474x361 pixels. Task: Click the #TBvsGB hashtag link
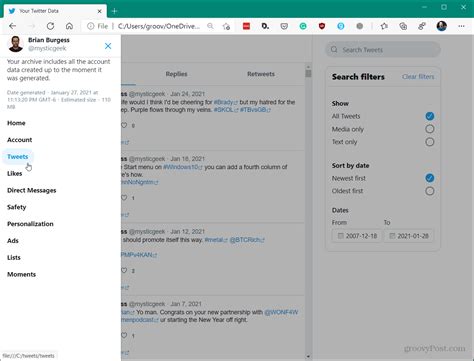tap(255, 110)
